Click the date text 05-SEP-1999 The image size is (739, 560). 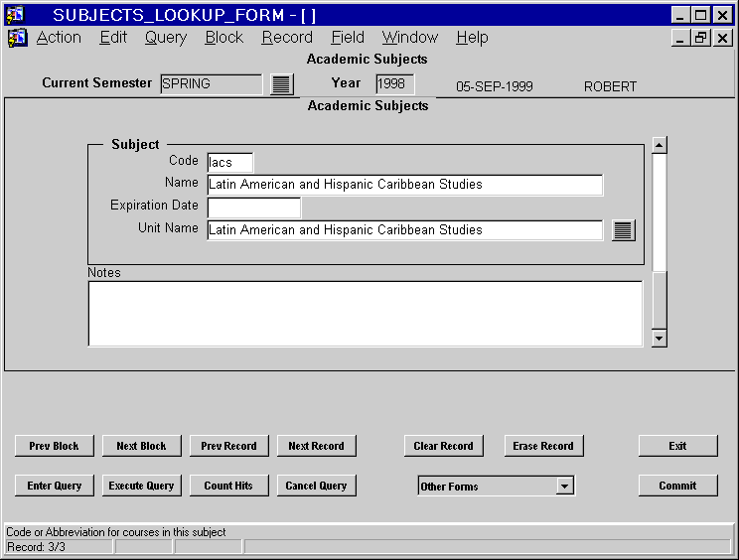pos(495,86)
